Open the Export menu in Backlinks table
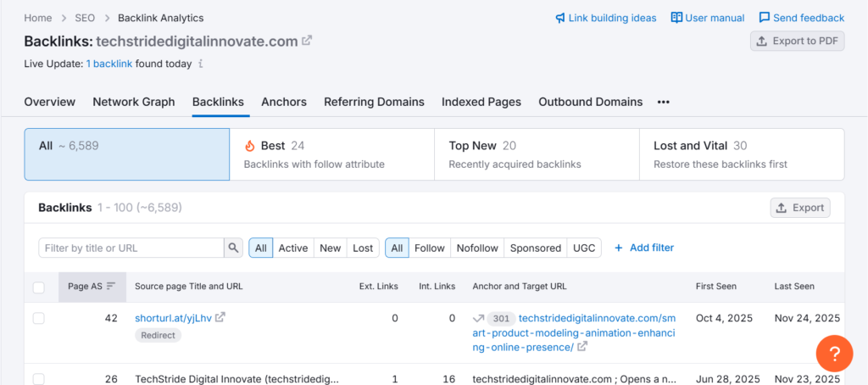The width and height of the screenshot is (868, 385). pos(799,208)
